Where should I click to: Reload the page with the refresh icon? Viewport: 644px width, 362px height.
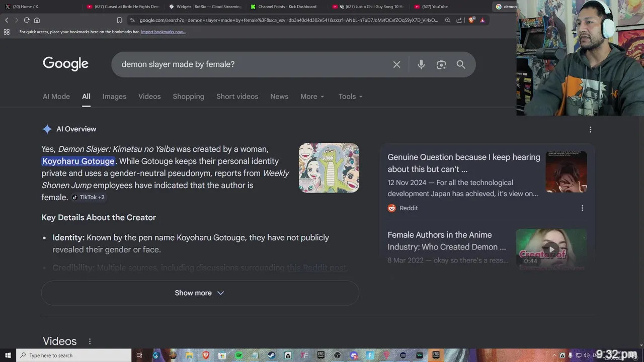tap(27, 20)
